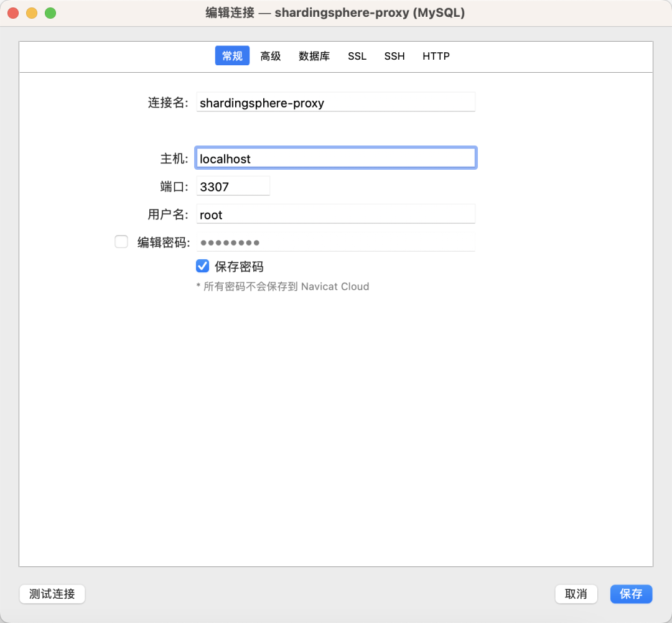Focus the 主机 field containing localhost
This screenshot has height=623, width=672.
point(335,159)
